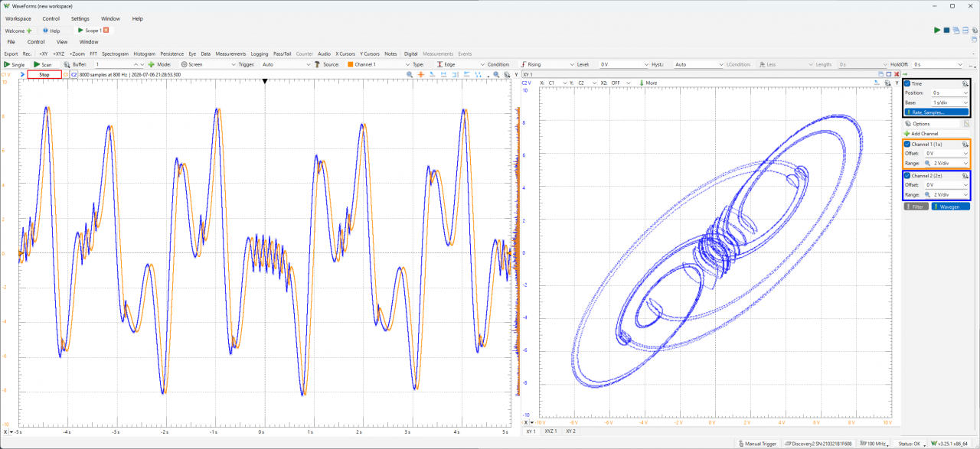The image size is (980, 449).
Task: Open the Settings menu
Action: [80, 18]
